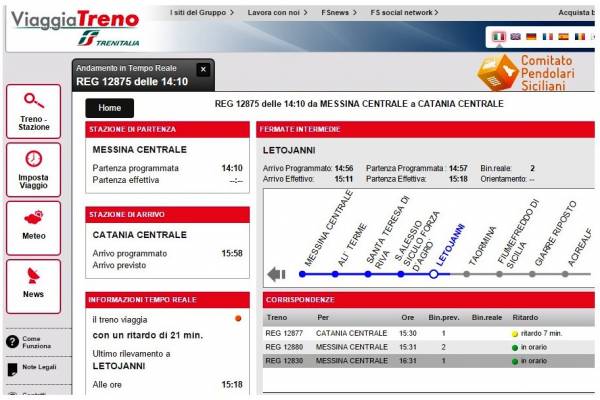Open the Meteo weather tile
The height and width of the screenshot is (400, 600).
[34, 228]
